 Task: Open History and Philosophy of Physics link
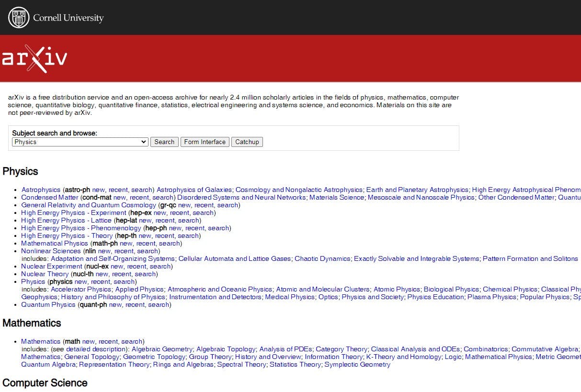pos(113,297)
